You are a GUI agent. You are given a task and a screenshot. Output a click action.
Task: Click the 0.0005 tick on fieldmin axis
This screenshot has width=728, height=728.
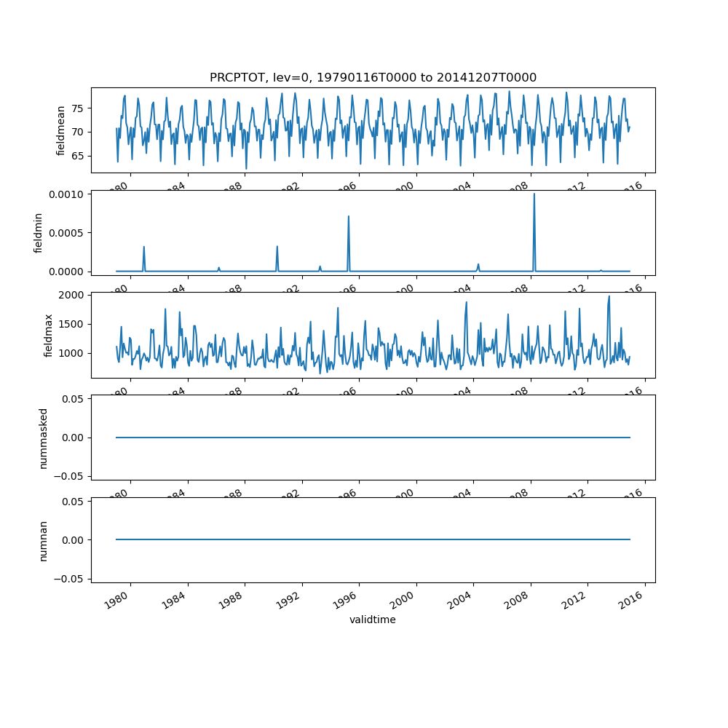[x=68, y=233]
